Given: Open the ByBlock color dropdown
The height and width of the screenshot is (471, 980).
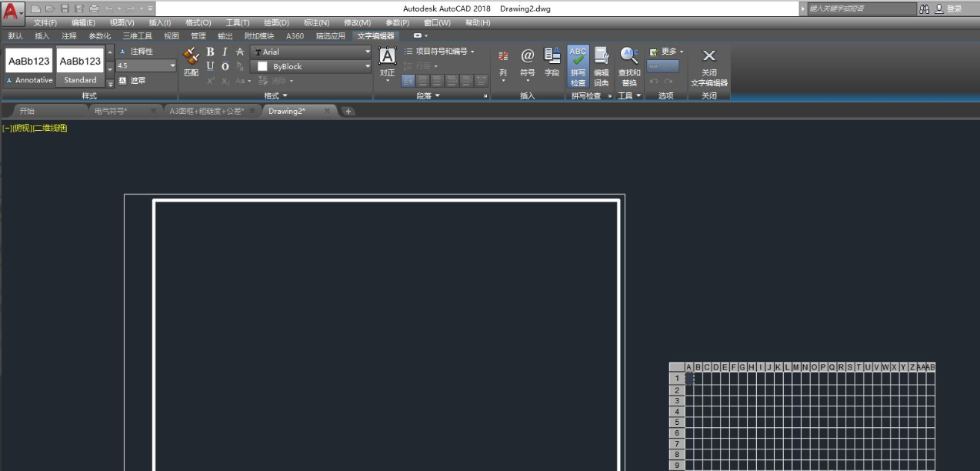Looking at the screenshot, I should pyautogui.click(x=368, y=66).
